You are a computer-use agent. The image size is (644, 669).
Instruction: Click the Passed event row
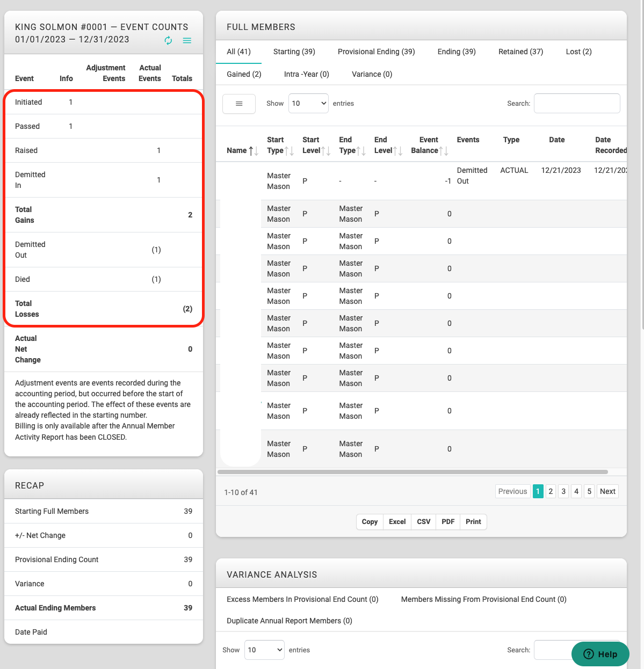point(104,126)
